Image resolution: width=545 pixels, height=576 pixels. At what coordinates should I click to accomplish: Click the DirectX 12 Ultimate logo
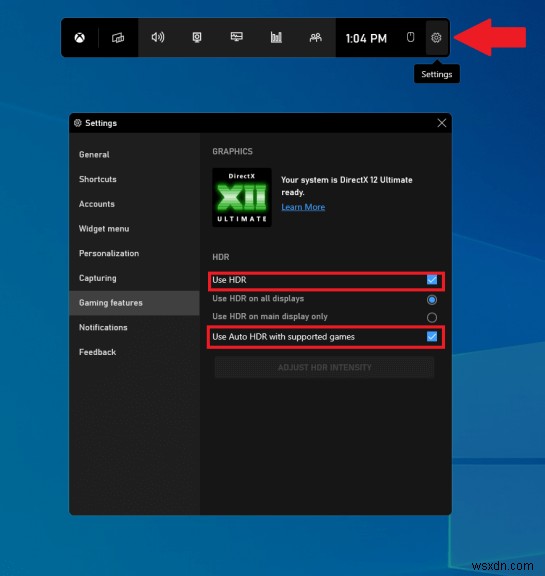[242, 197]
